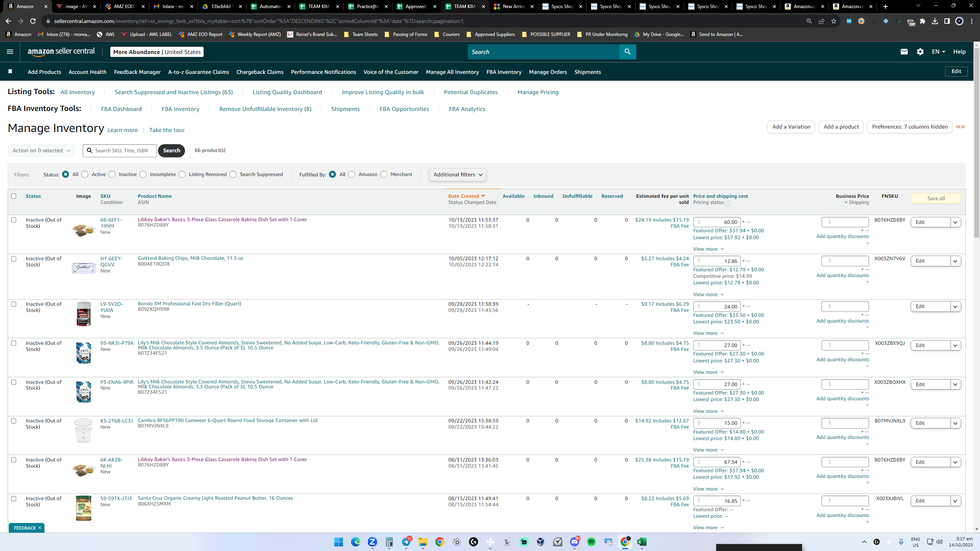This screenshot has height=551, width=980.
Task: Expand the Additional filters dropdown
Action: [x=458, y=174]
